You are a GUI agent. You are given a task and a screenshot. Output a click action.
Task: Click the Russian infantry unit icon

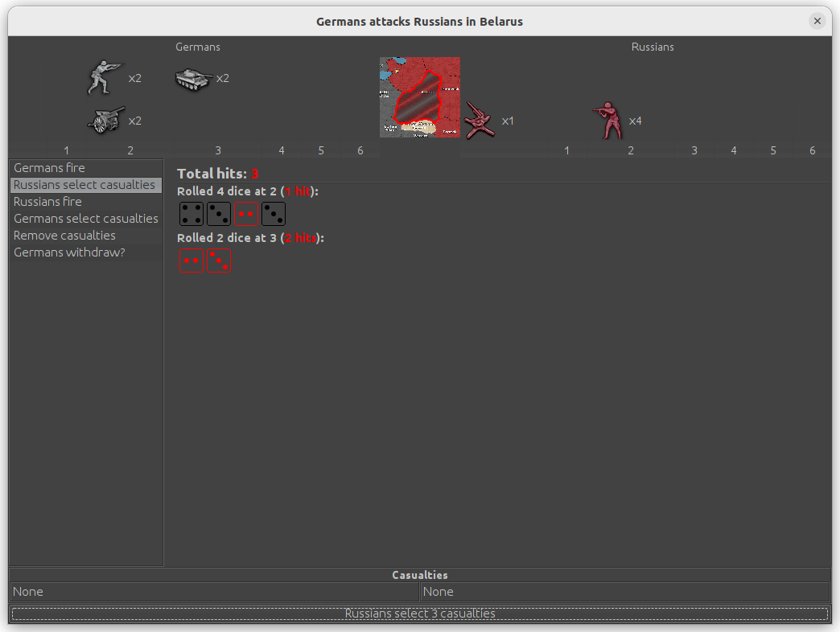click(x=607, y=121)
